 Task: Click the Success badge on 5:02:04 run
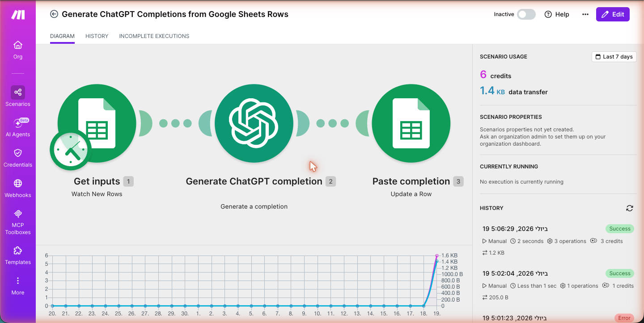point(620,273)
